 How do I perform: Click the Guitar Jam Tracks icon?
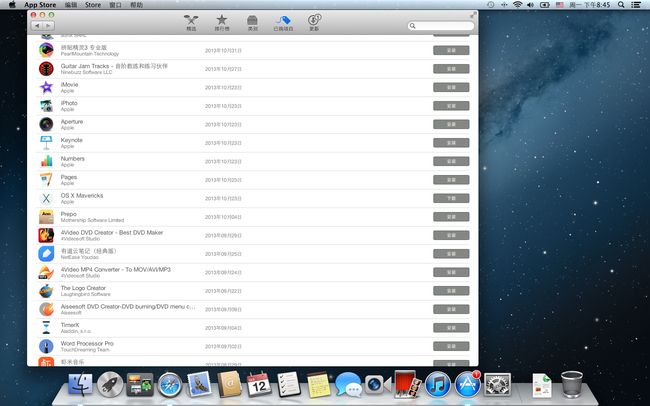[x=46, y=69]
